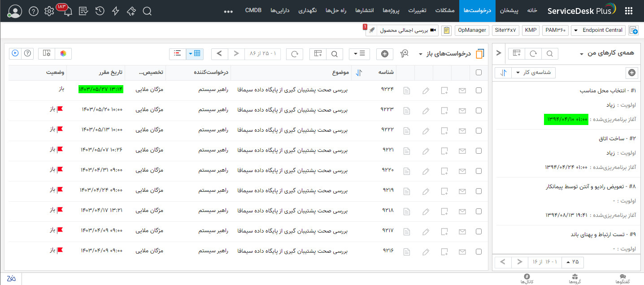This screenshot has width=644, height=285.
Task: Click the OpManager button
Action: [471, 30]
